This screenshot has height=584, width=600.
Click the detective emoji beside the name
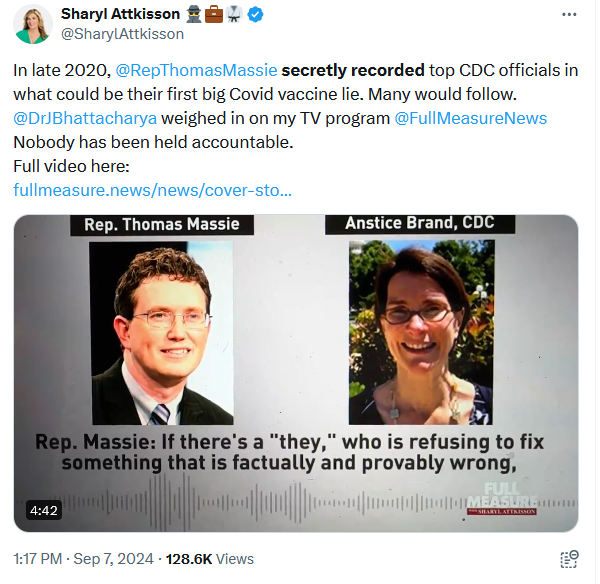194,15
